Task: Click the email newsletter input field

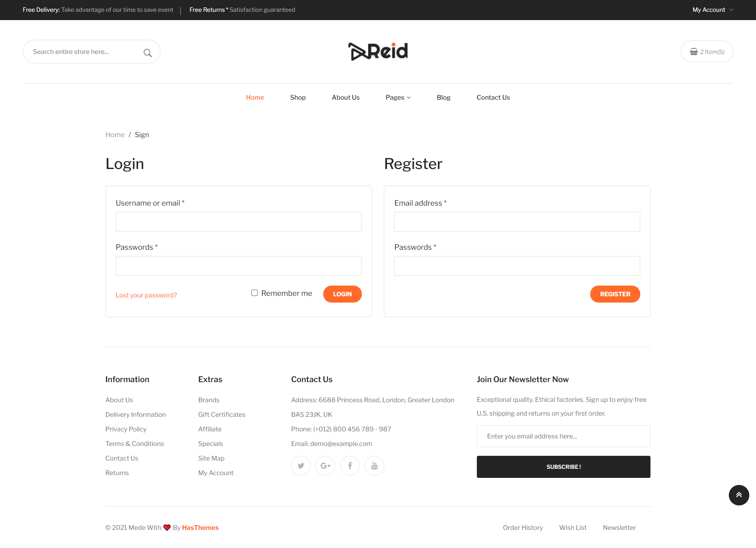Action: point(563,436)
